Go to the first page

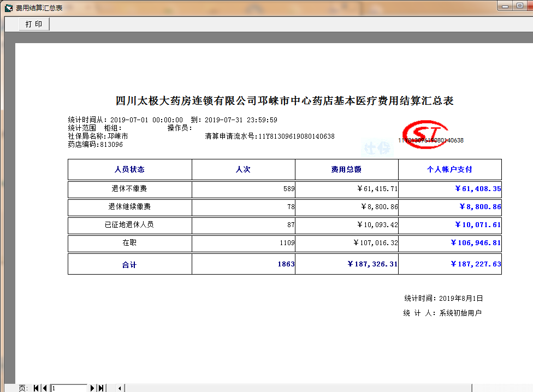36,388
